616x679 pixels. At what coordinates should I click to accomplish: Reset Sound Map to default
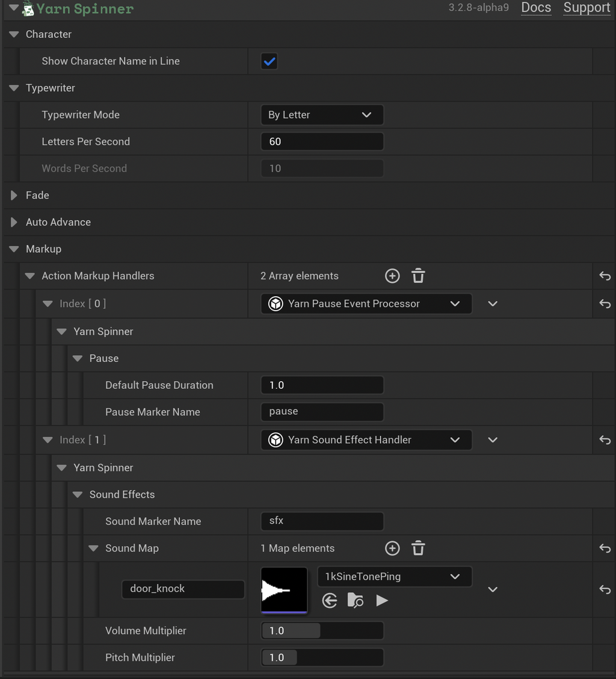605,548
